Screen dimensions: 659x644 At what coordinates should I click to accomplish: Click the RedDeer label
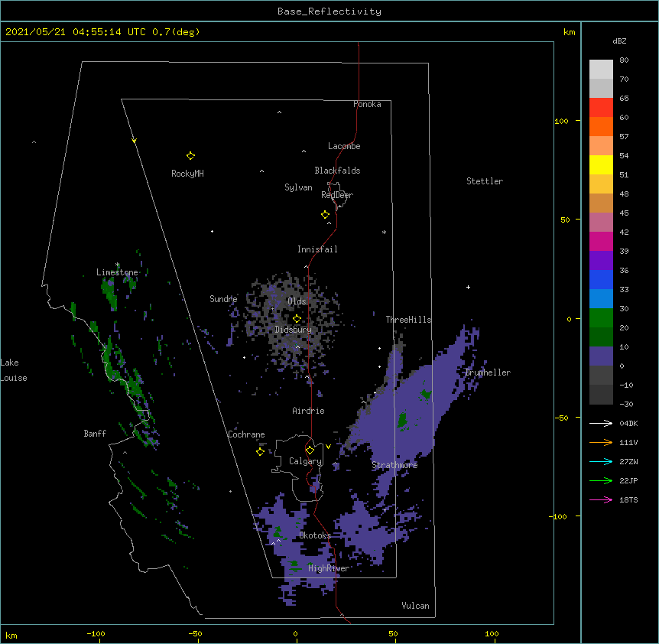coord(337,195)
